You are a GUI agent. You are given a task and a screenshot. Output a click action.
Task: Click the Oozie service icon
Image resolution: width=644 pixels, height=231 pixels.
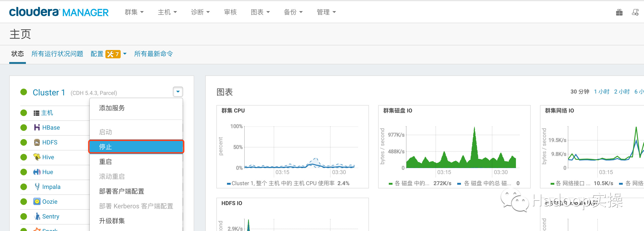[37, 201]
